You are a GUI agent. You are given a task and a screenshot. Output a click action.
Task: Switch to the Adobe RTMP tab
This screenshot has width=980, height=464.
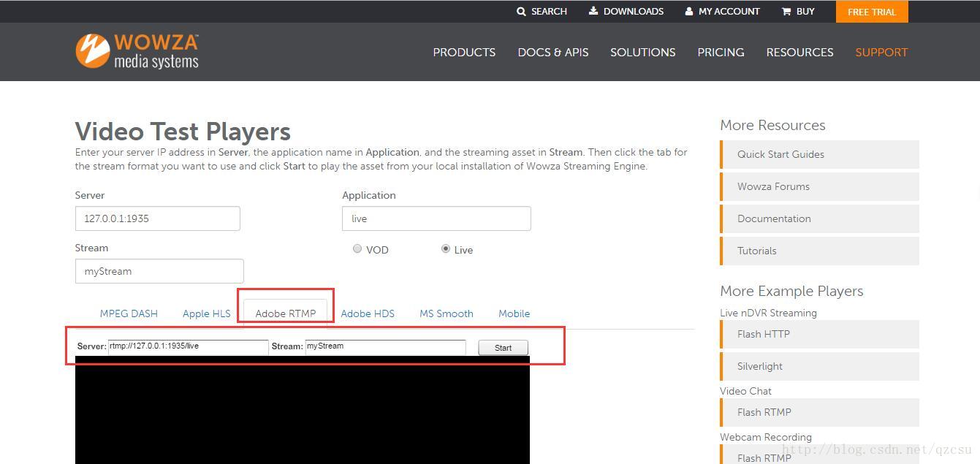[286, 313]
